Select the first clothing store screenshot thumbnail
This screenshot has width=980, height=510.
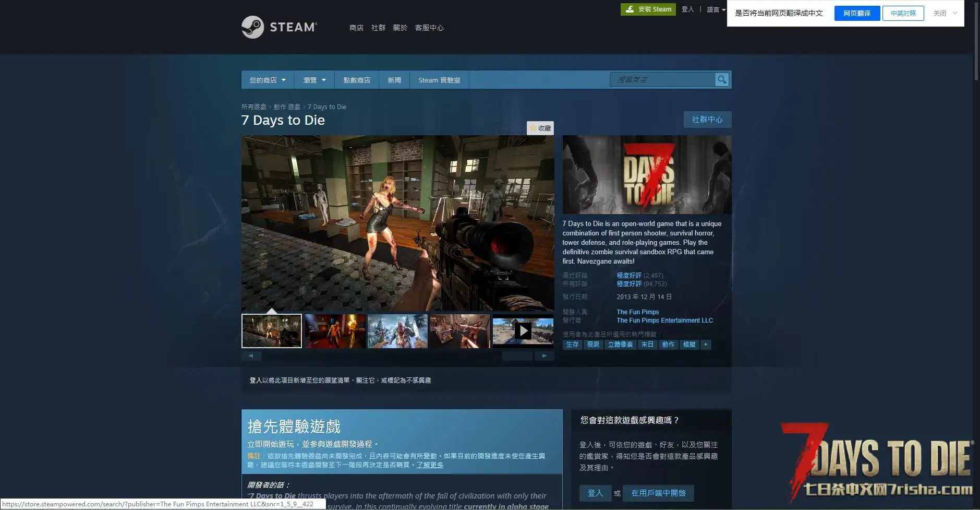pos(272,330)
